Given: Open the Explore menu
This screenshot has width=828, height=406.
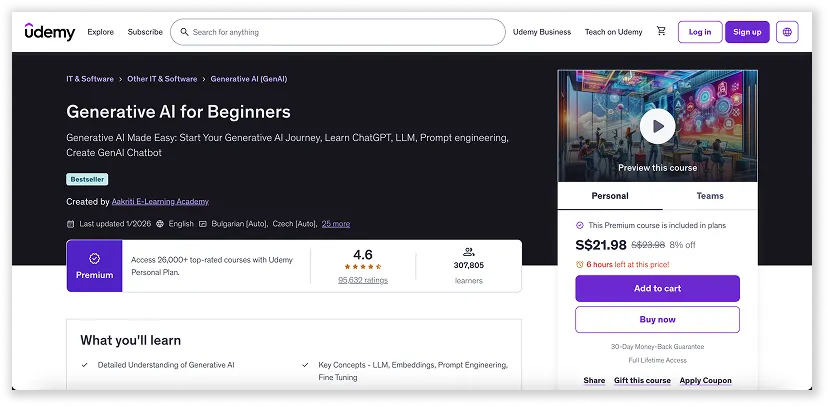Looking at the screenshot, I should pos(100,32).
